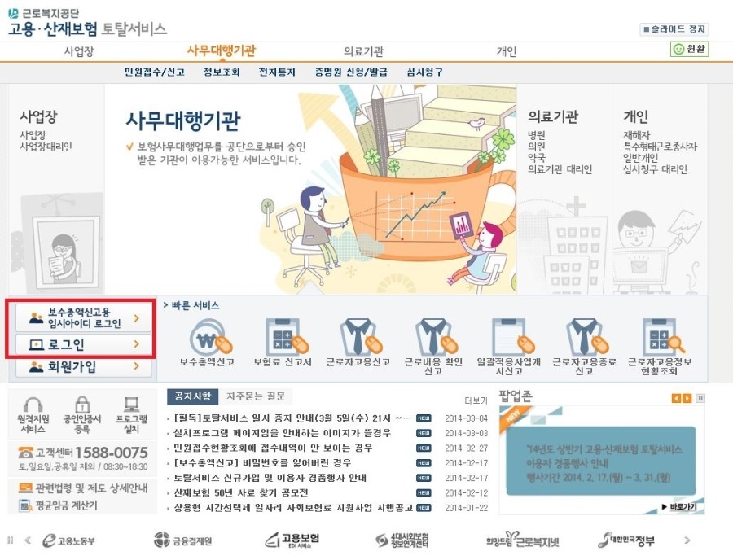Open 관련법령 및 제도 상세안내
Image resolution: width=733 pixels, height=560 pixels.
point(83,488)
